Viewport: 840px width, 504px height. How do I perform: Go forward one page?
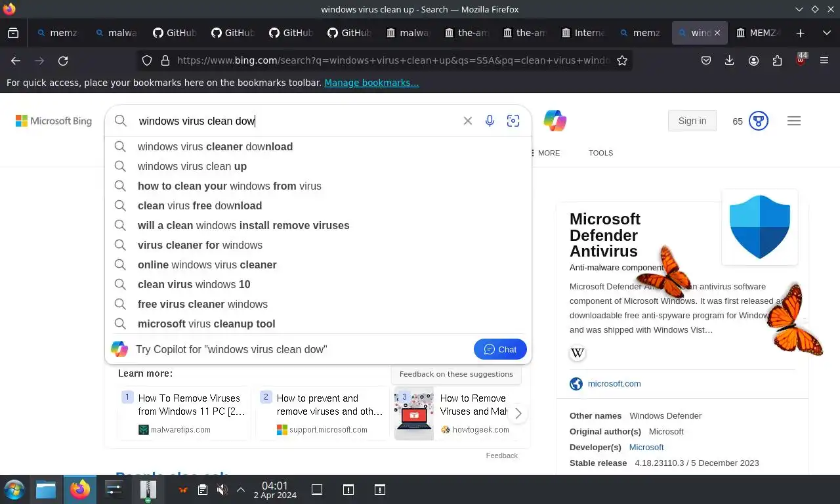coord(39,60)
